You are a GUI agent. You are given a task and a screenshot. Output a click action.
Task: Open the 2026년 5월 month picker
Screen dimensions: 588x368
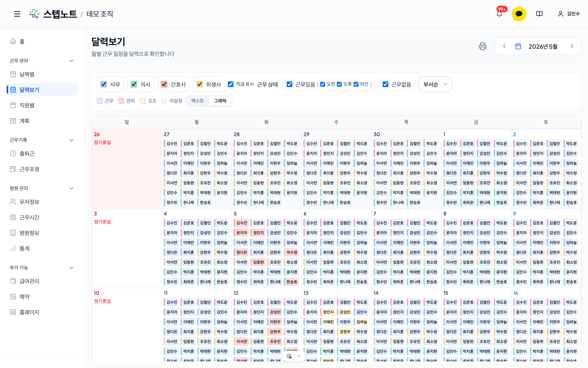(543, 46)
